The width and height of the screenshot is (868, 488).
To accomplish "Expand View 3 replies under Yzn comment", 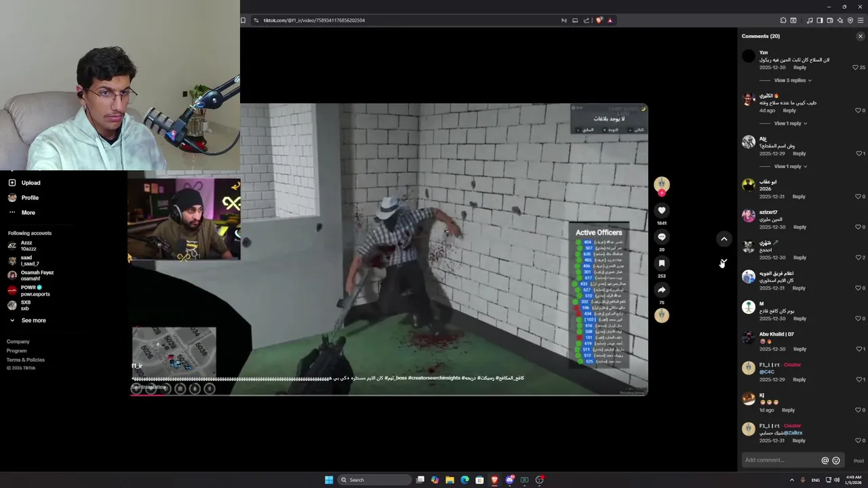I will point(793,81).
